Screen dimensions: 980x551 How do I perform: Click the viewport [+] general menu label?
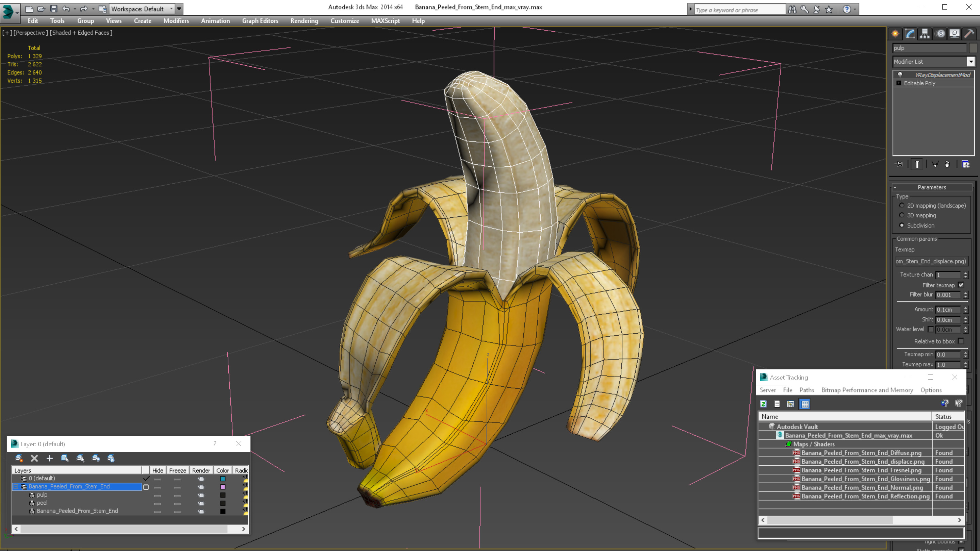pos(7,33)
